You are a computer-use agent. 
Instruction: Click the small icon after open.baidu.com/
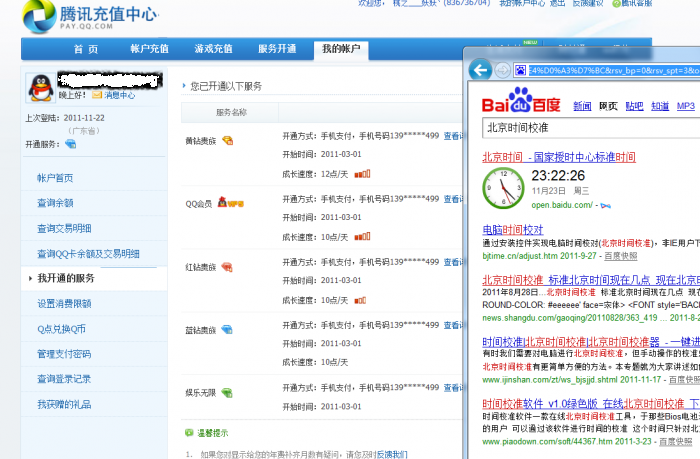(605, 206)
